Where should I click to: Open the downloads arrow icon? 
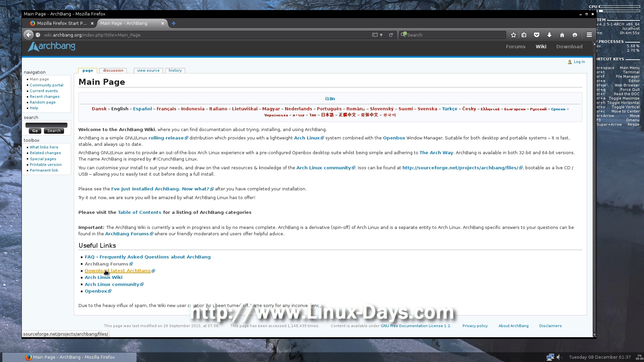[x=549, y=35]
